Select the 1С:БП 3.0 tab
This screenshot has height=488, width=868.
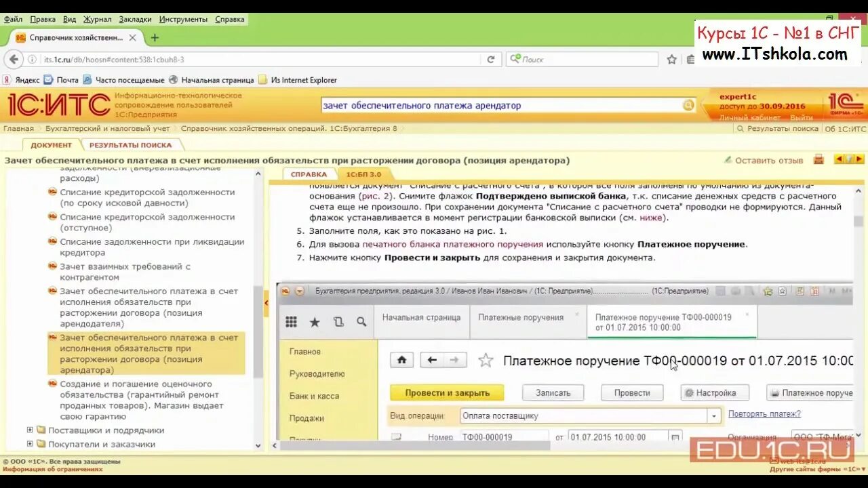tap(363, 174)
